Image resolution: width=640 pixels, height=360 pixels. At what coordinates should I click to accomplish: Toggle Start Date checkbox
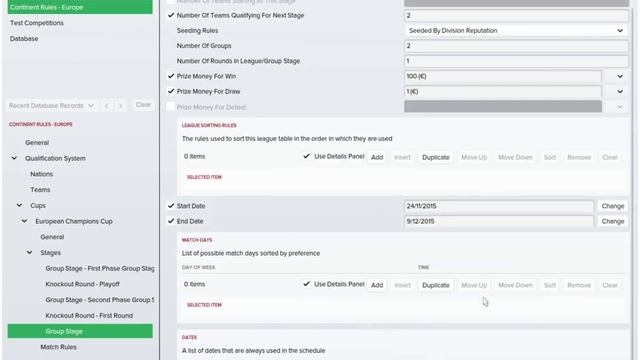pyautogui.click(x=171, y=206)
